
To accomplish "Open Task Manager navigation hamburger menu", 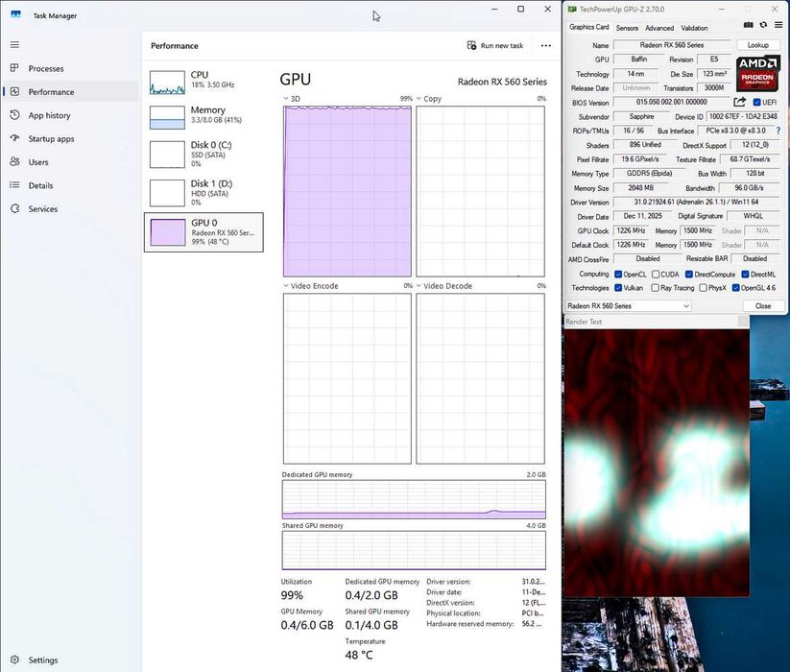I will (x=14, y=45).
